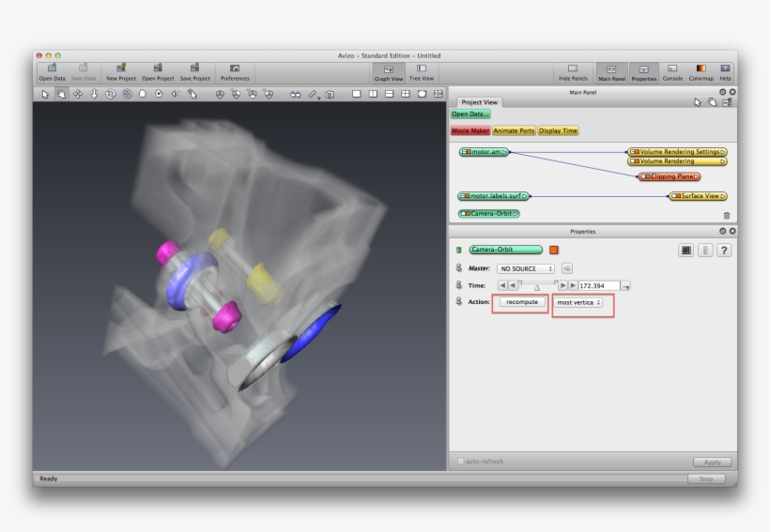
Task: Create a New Project from the toolbar
Action: click(x=121, y=72)
